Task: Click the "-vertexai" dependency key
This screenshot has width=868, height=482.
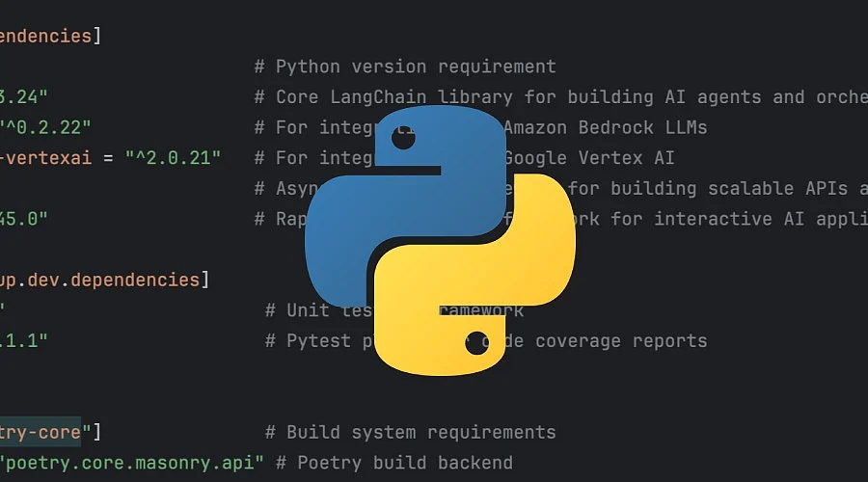Action: 45,158
